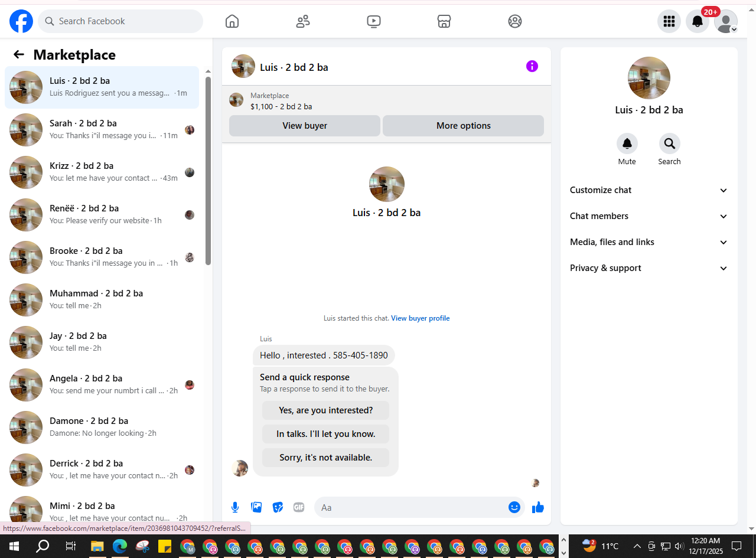Image resolution: width=756 pixels, height=558 pixels.
Task: Show hidden system tray icons
Action: click(637, 546)
